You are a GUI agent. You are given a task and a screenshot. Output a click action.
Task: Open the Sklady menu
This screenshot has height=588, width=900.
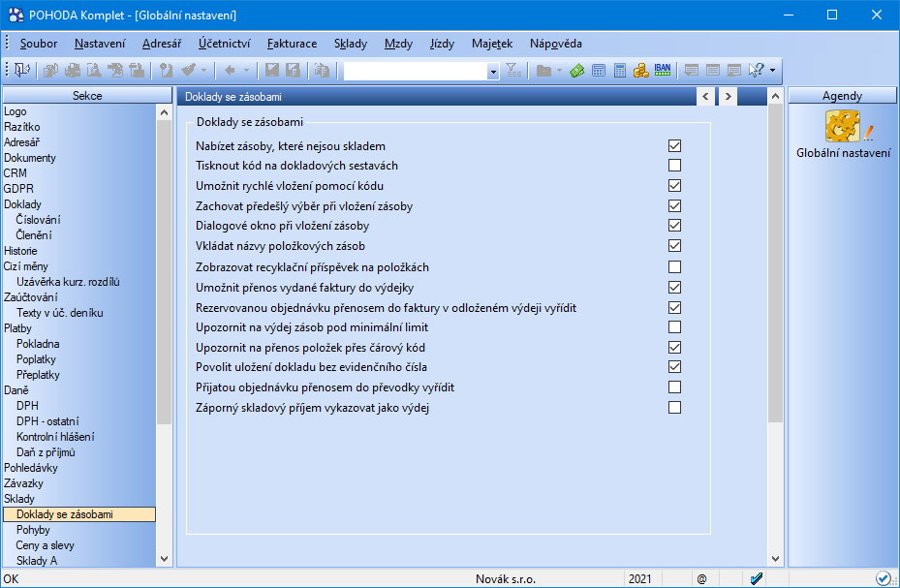click(351, 44)
